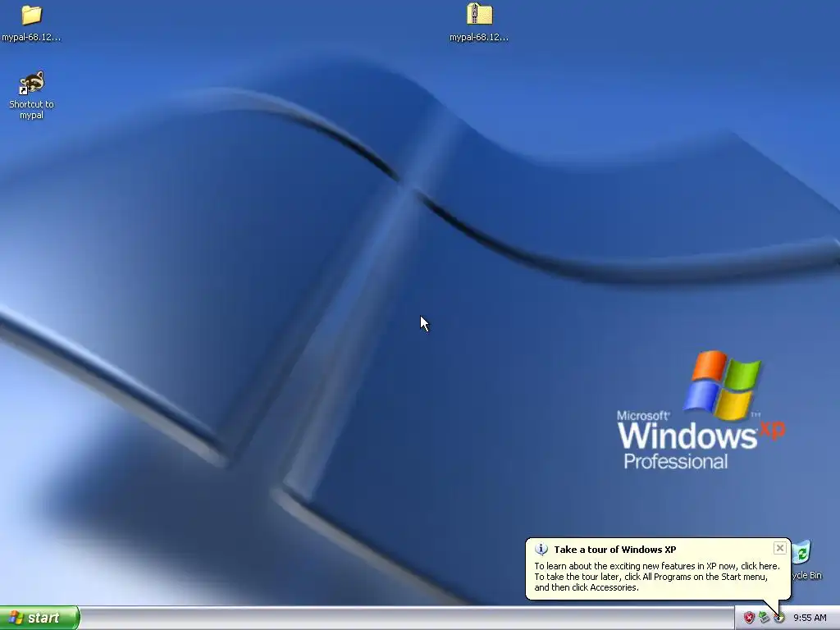Image resolution: width=840 pixels, height=630 pixels.
Task: Select the Shortcut to mypal raccoon icon
Action: [32, 83]
